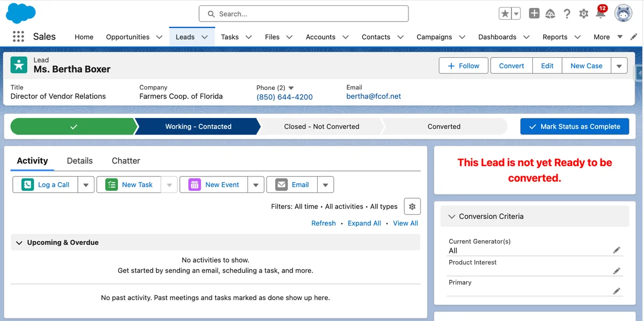The width and height of the screenshot is (644, 321).
Task: Edit the Primary field pencil
Action: (x=617, y=291)
